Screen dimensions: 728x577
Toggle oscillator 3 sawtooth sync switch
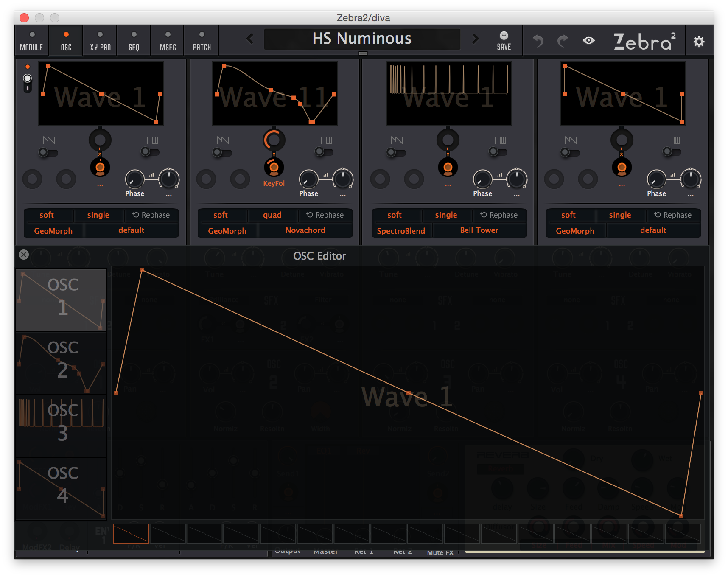click(396, 152)
